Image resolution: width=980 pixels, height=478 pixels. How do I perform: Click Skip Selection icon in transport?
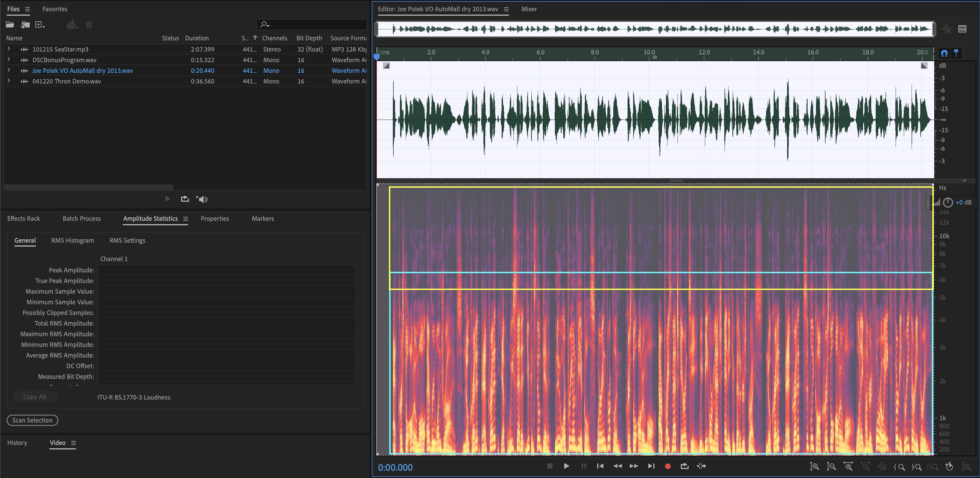701,466
